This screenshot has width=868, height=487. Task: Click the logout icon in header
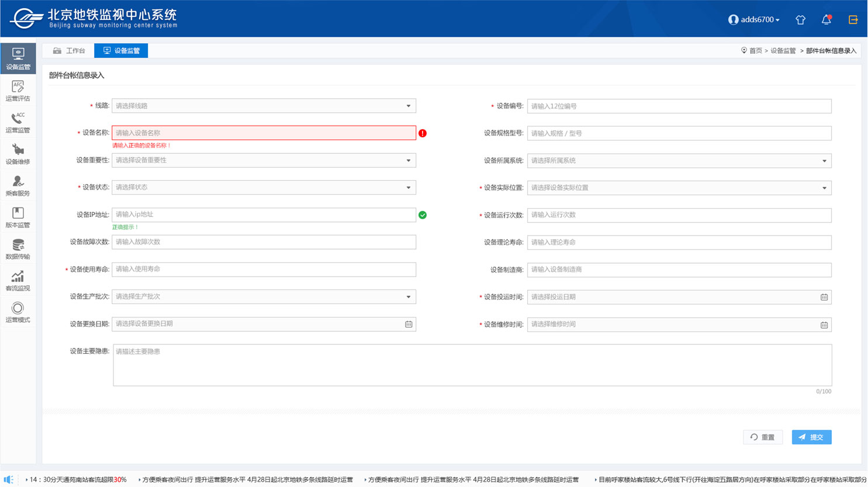click(x=853, y=20)
